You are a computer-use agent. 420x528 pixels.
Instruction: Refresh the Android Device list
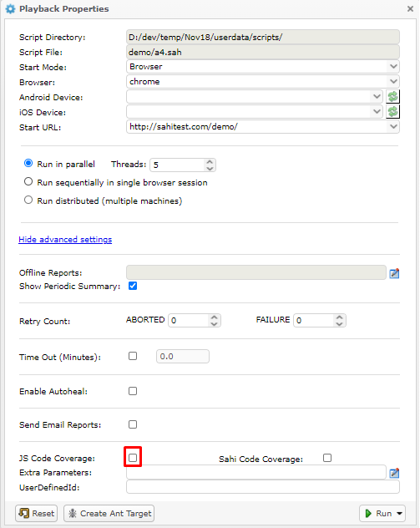[x=392, y=97]
